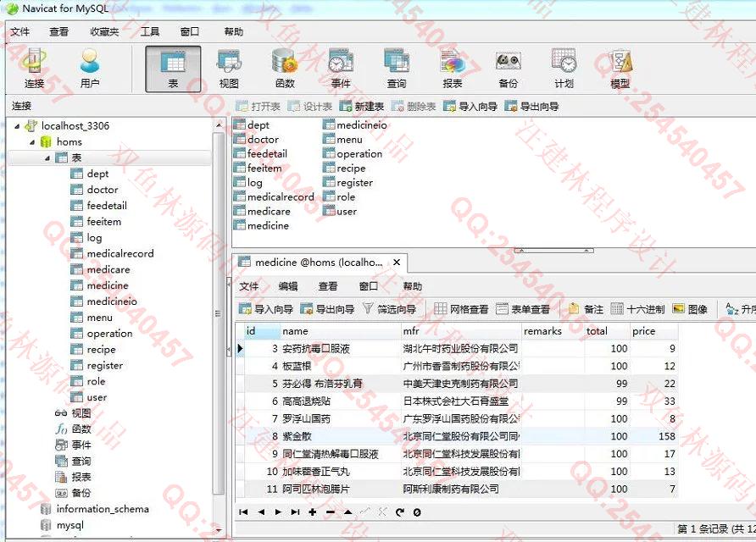Click the 图像 (Image) button
This screenshot has height=542, width=756.
(x=690, y=309)
